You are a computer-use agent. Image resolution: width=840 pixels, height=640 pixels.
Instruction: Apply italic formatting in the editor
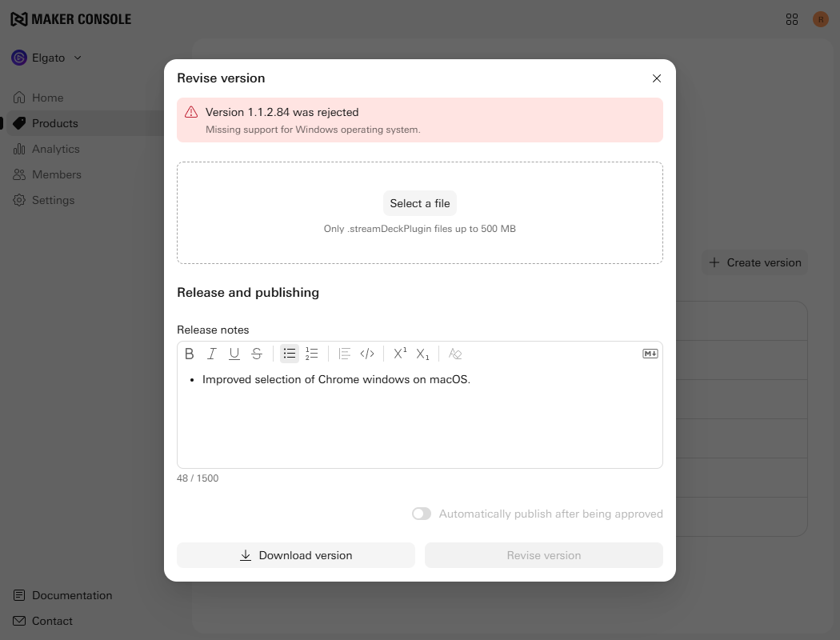click(x=212, y=354)
